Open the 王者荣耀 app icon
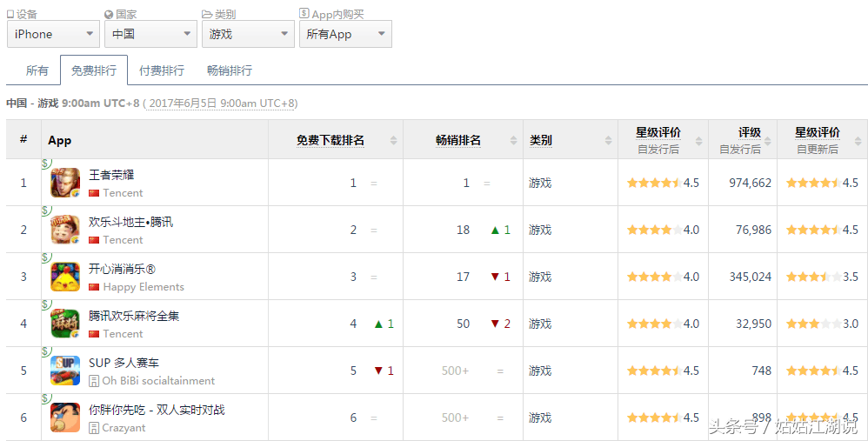This screenshot has height=441, width=868. pos(65,183)
